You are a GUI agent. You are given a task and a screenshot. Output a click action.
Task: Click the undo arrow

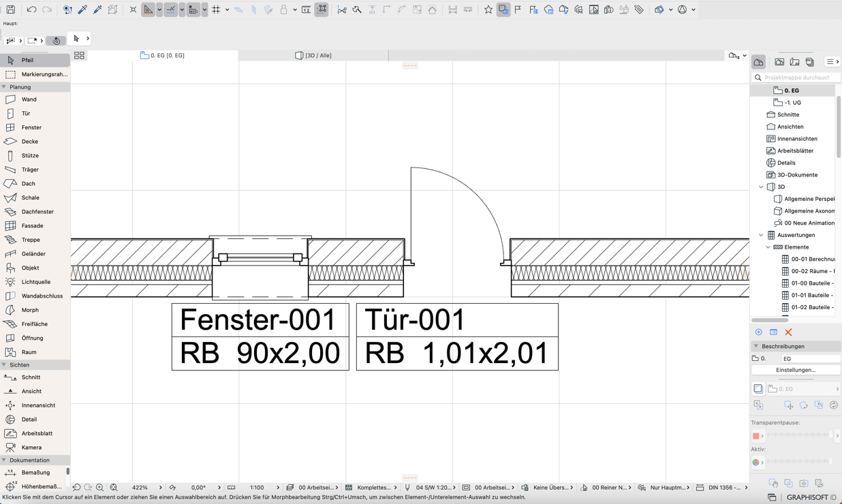(31, 10)
